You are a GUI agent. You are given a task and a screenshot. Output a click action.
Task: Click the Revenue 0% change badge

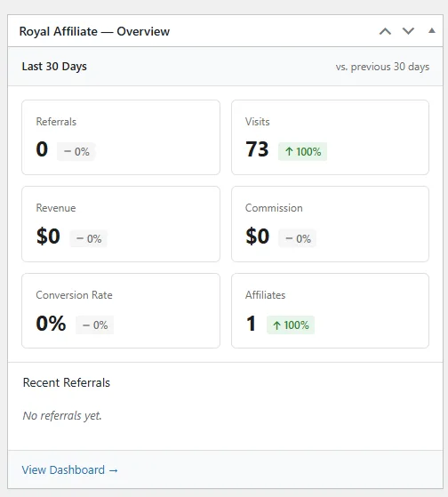click(88, 238)
